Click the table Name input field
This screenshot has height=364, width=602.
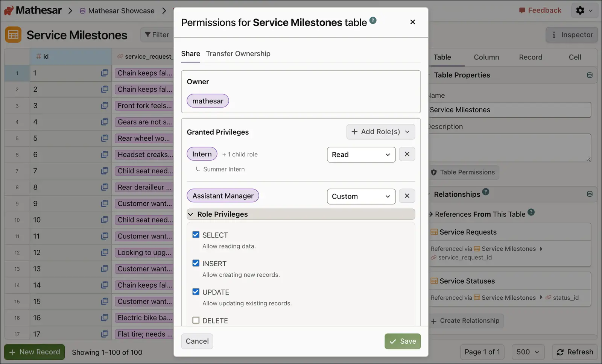[509, 110]
